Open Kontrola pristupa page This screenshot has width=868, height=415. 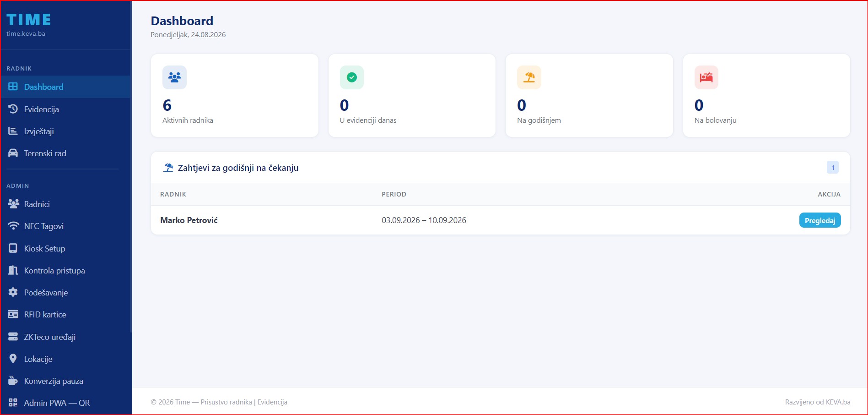(65, 270)
